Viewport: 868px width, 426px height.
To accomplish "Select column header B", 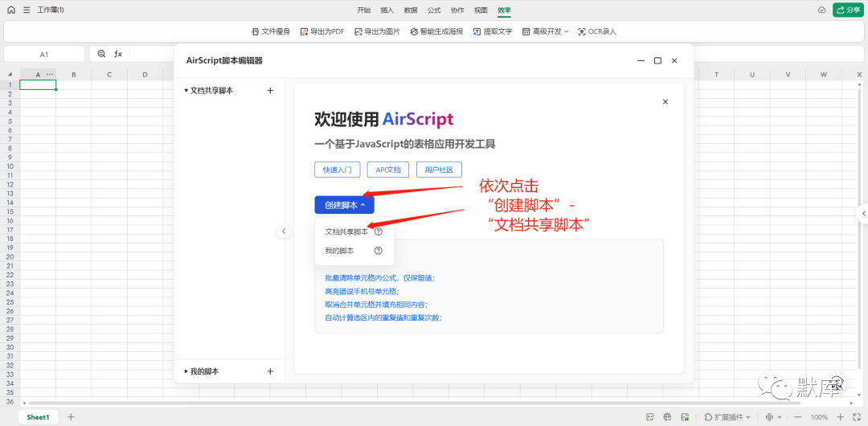I will click(x=74, y=74).
